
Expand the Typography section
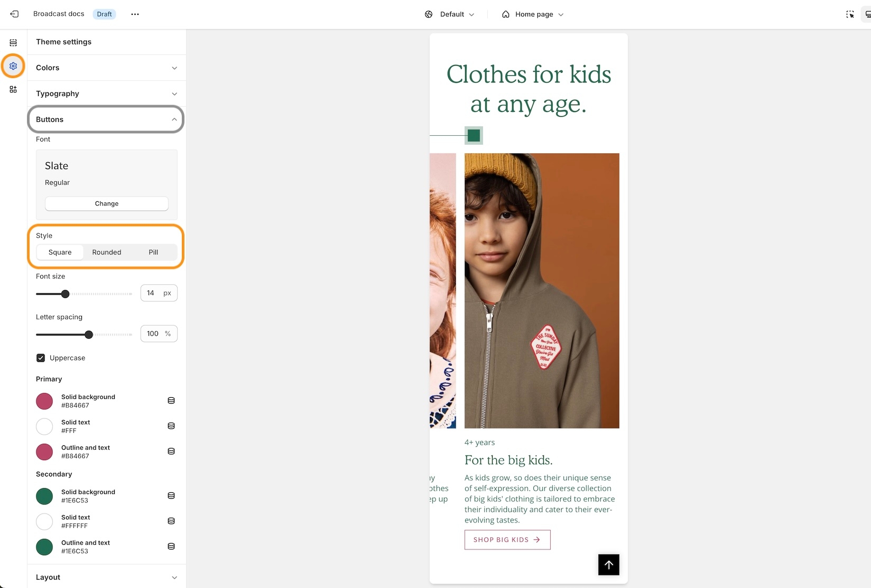[x=106, y=94]
